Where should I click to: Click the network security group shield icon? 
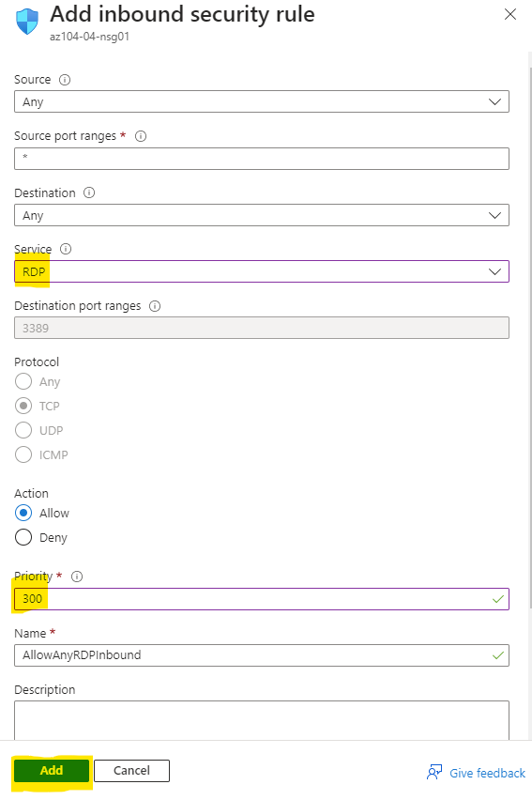coord(27,22)
